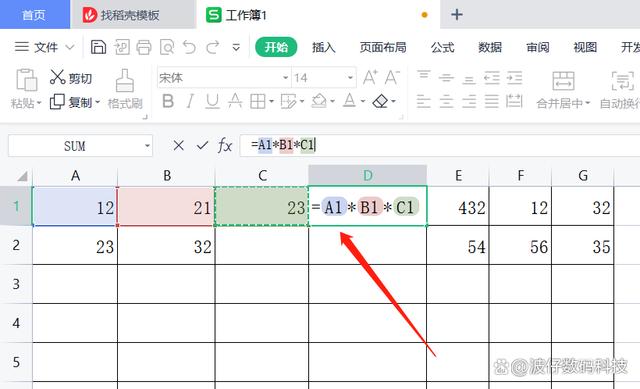Open the 文件 menu dropdown
This screenshot has height=389, width=640.
[x=44, y=47]
